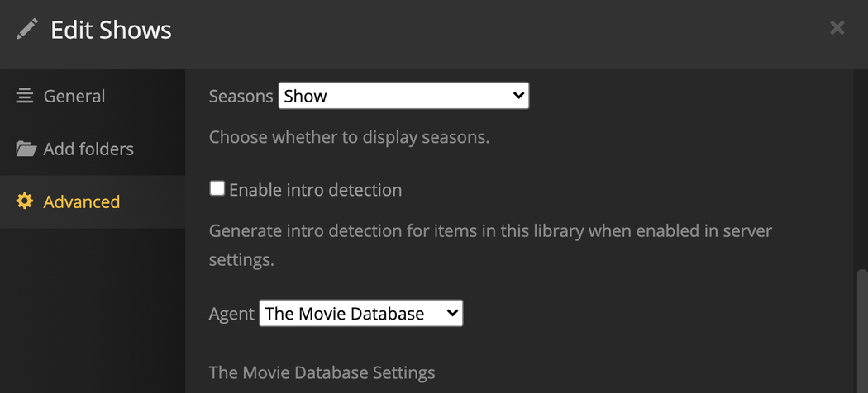Image resolution: width=868 pixels, height=393 pixels.
Task: Click the Seasons field label
Action: point(241,97)
